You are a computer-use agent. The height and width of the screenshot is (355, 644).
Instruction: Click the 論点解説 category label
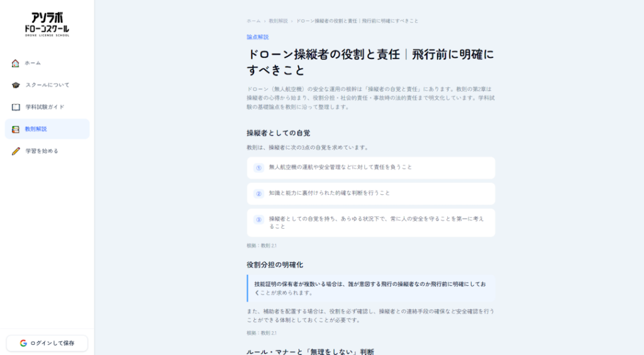pyautogui.click(x=257, y=37)
